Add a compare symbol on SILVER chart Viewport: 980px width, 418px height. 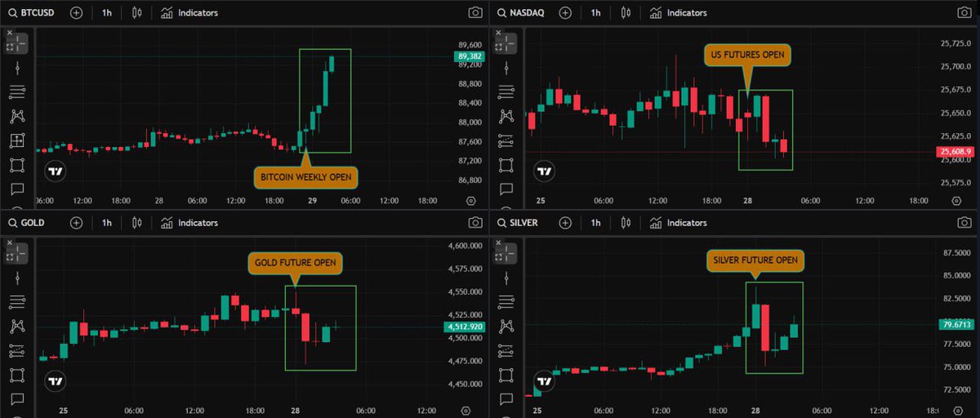coord(564,222)
